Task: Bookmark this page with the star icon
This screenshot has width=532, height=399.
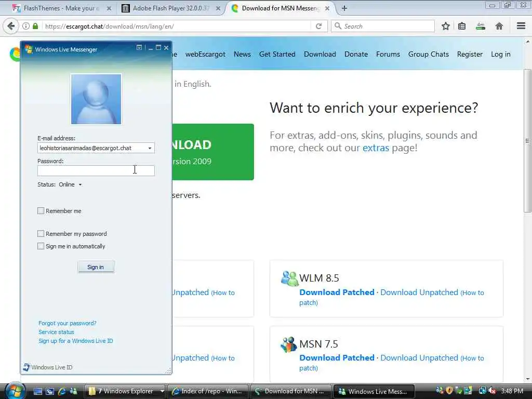Action: (x=445, y=26)
